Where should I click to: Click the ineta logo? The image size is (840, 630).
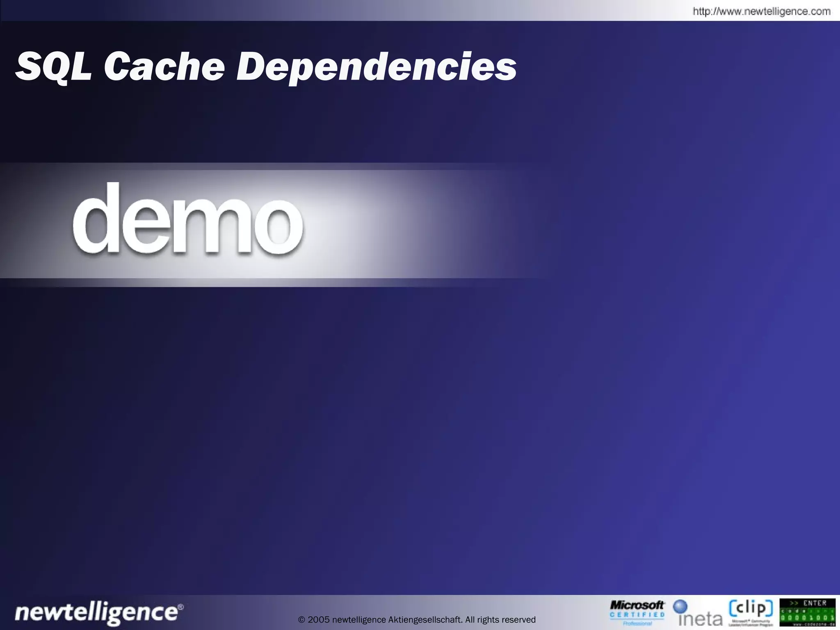pos(698,613)
